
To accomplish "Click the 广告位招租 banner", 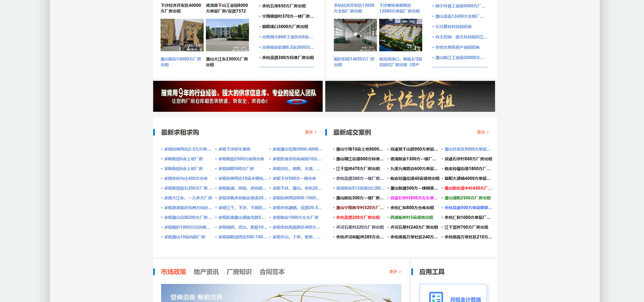I will point(410,96).
